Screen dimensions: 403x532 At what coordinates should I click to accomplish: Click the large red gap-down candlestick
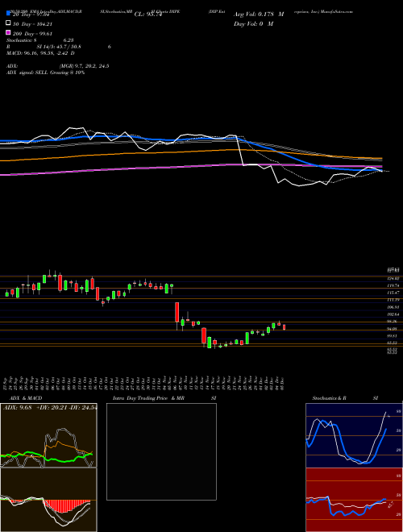click(x=177, y=312)
